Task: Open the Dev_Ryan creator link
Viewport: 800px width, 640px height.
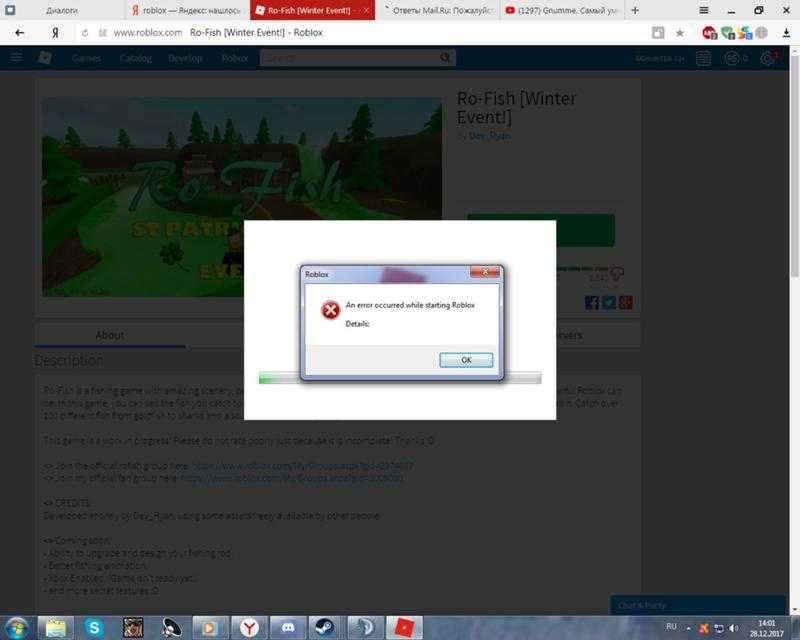Action: coord(489,136)
